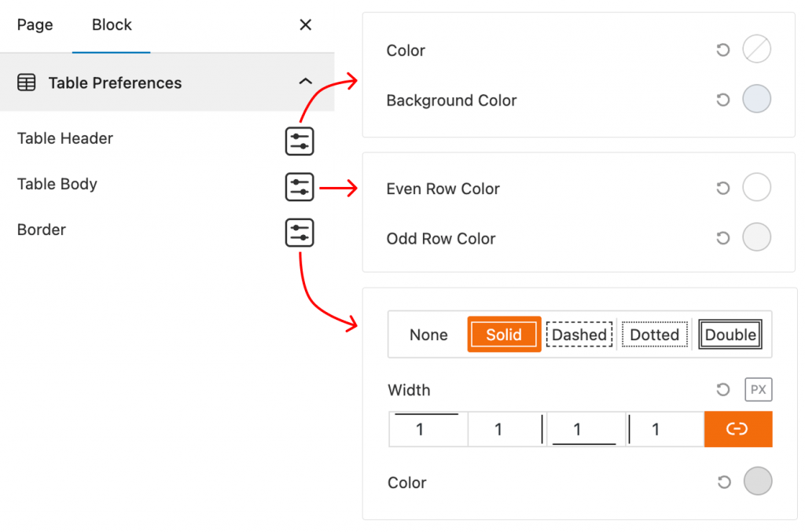The image size is (805, 532).
Task: Click the top border width field
Action: click(428, 430)
